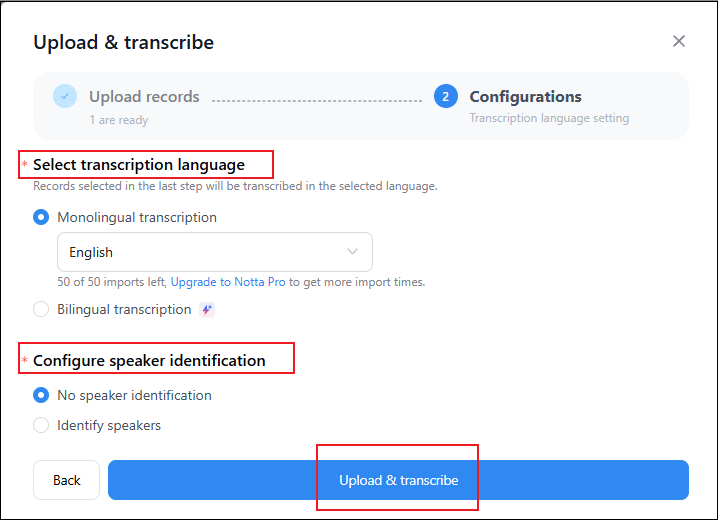
Task: Enable the Identify speakers option
Action: (x=41, y=425)
